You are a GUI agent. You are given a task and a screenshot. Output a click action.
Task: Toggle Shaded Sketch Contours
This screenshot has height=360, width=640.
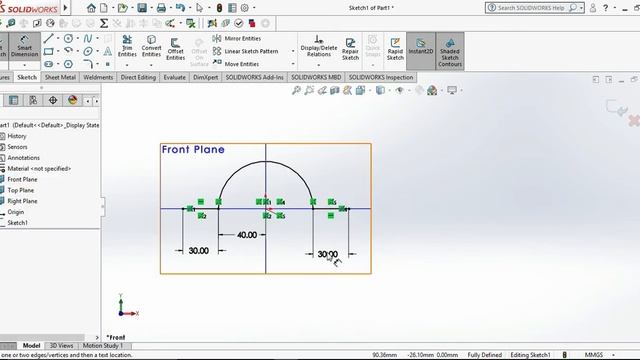click(x=449, y=52)
